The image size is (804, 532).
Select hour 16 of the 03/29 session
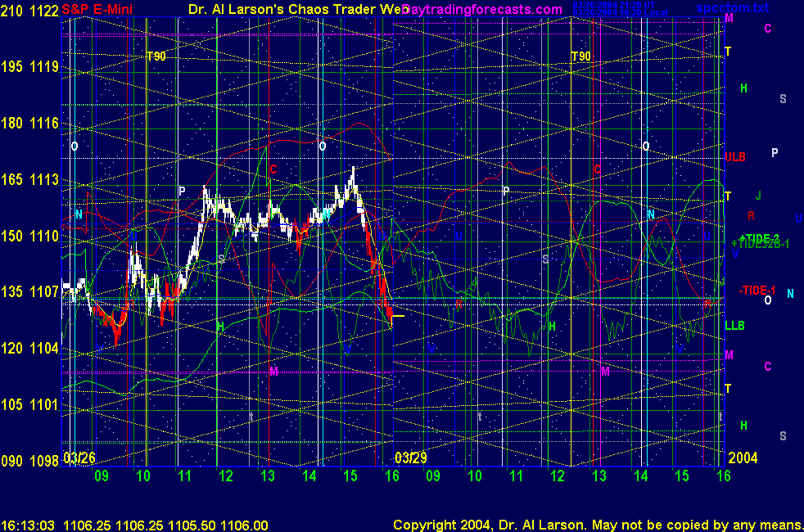tap(724, 476)
